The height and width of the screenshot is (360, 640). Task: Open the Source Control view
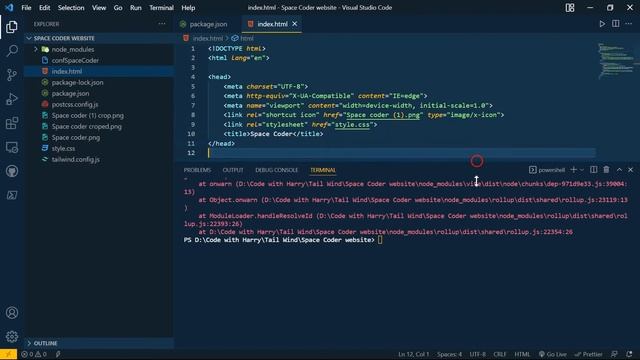point(12,75)
